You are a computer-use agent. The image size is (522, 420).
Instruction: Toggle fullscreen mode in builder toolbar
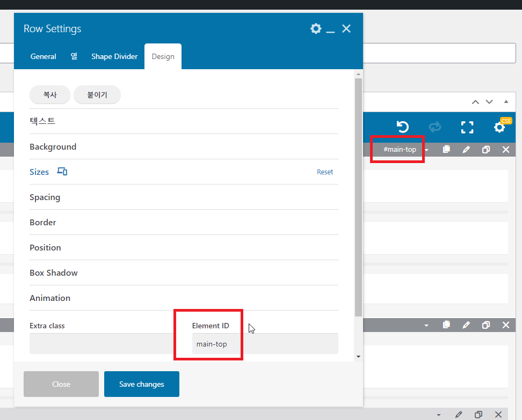(467, 127)
